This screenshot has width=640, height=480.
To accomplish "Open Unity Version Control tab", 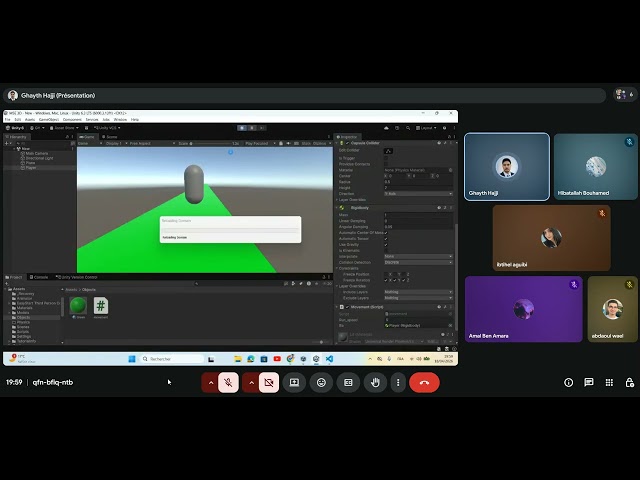I will point(77,277).
